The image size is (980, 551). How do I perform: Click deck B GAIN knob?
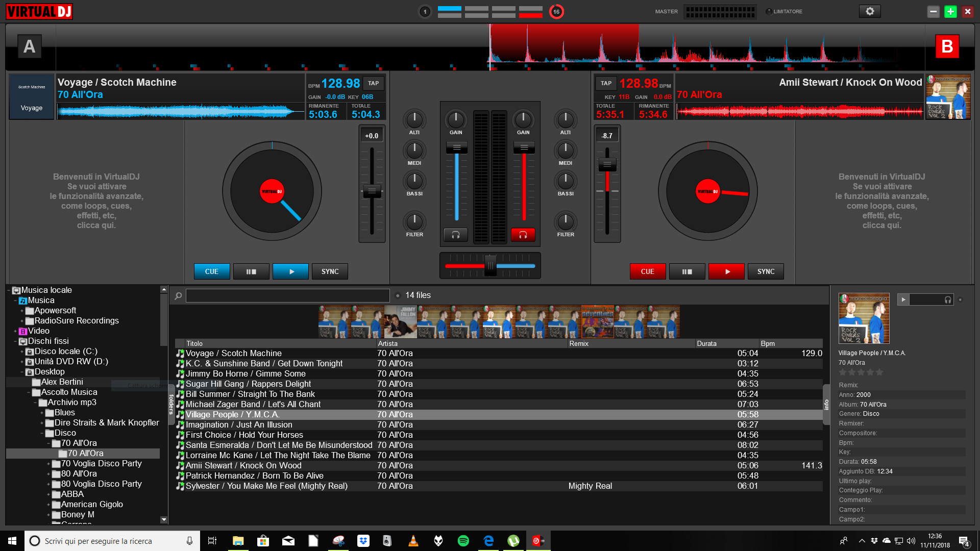coord(523,120)
